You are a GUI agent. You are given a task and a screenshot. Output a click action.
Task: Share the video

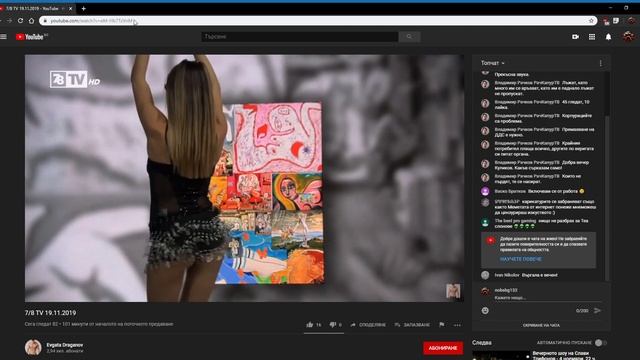[368, 325]
